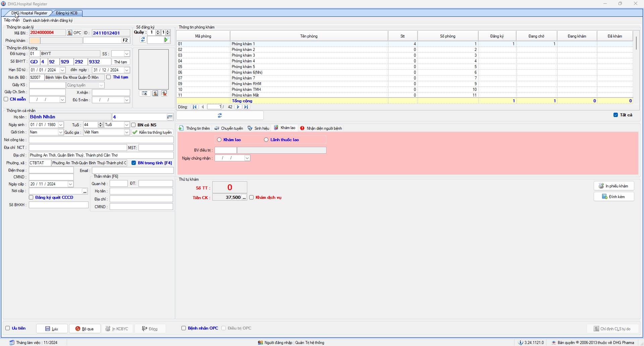Image resolution: width=644 pixels, height=346 pixels.
Task: Click the delete photo icon with red X
Action: coord(164,94)
